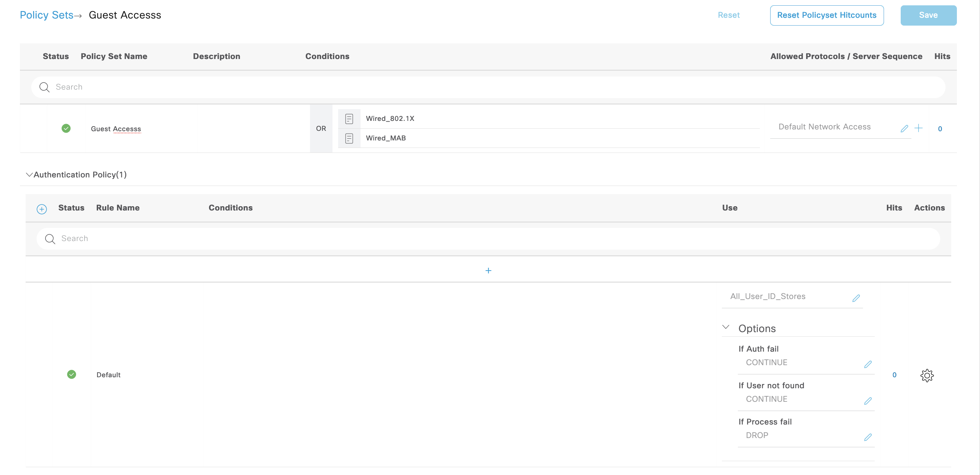Screen dimensions: 980x475
Task: Edit the If User not found pencil
Action: (868, 400)
